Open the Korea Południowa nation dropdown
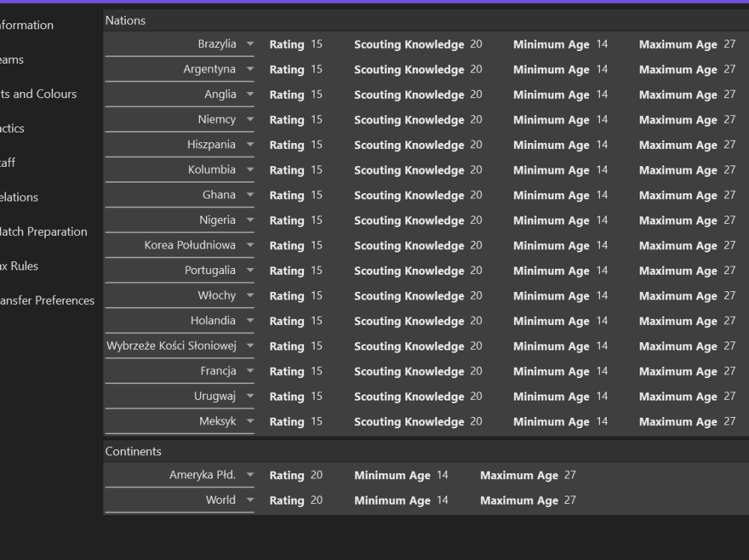The height and width of the screenshot is (560, 749). [180, 246]
